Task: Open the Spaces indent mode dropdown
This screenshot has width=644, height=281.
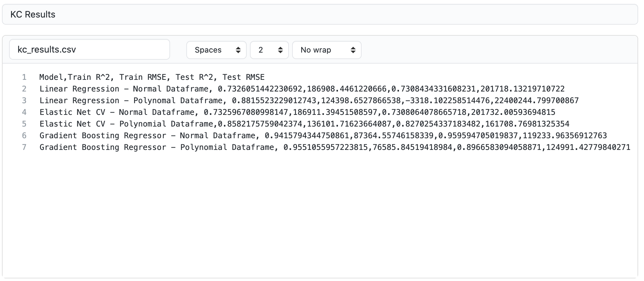Action: coord(216,50)
